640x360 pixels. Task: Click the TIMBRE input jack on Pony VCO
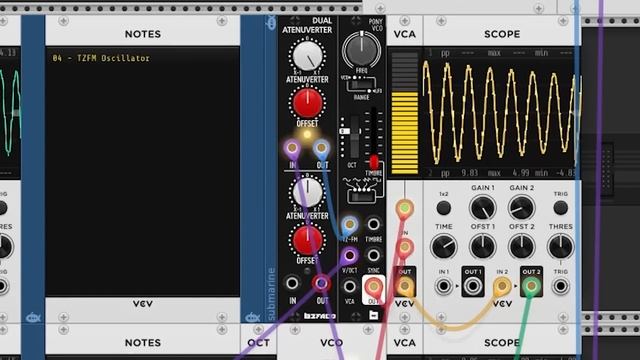[x=373, y=224]
